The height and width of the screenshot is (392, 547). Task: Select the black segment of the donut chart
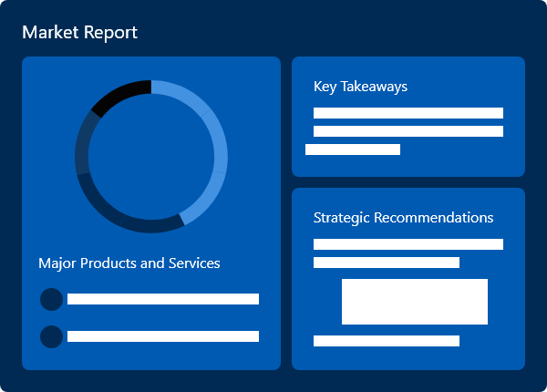119,95
